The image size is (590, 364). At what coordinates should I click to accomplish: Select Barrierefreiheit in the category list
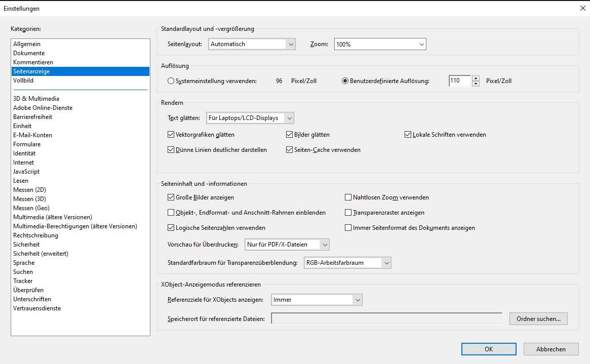coord(33,117)
